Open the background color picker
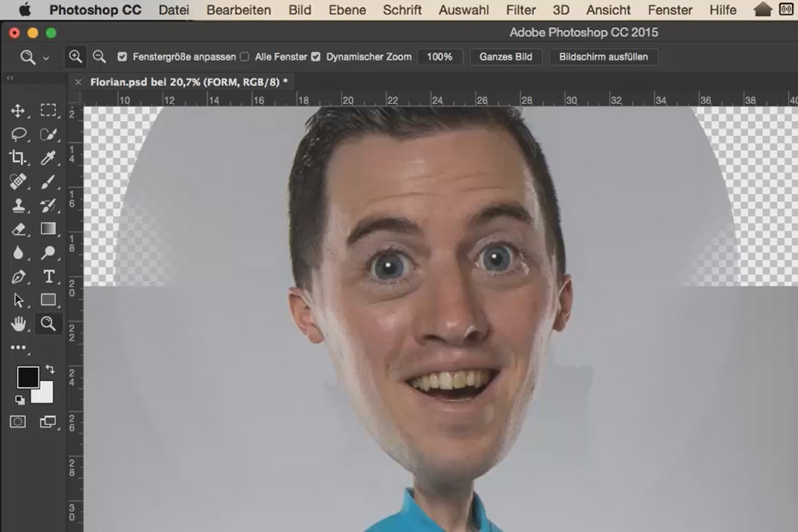This screenshot has height=532, width=798. coord(44,394)
